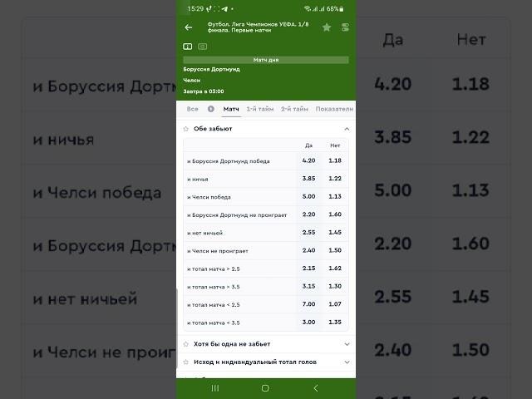Star the 'Хотя бы одна не забьет' market
This screenshot has width=532, height=399.
[x=185, y=344]
